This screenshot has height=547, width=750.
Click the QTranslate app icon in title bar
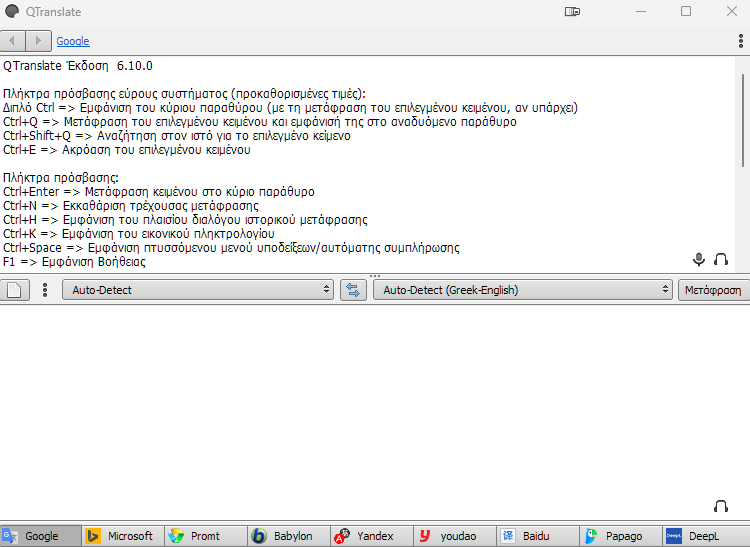(x=12, y=11)
